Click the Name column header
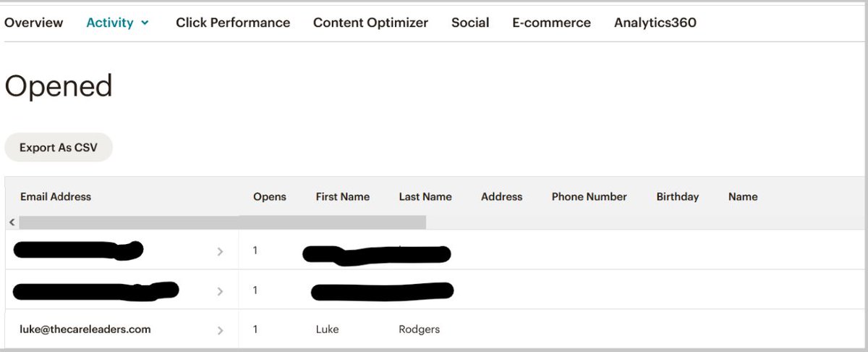Viewport: 868px width, 352px height. (x=743, y=196)
